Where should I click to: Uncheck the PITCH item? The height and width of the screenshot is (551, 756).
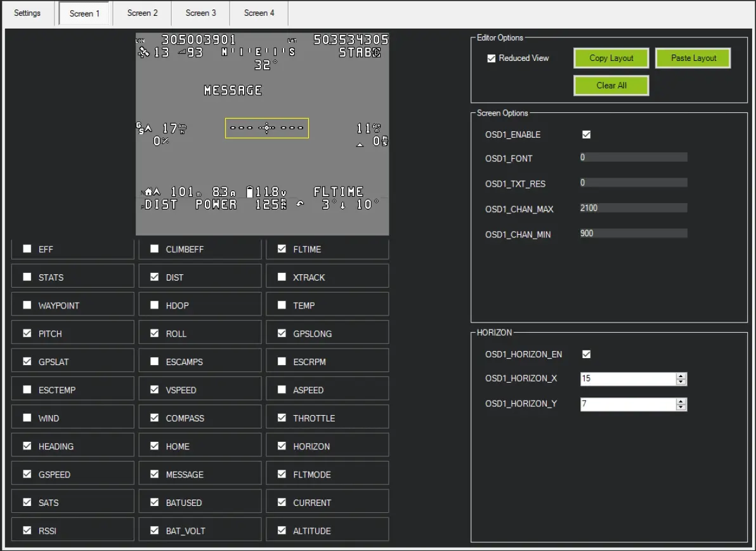27,333
